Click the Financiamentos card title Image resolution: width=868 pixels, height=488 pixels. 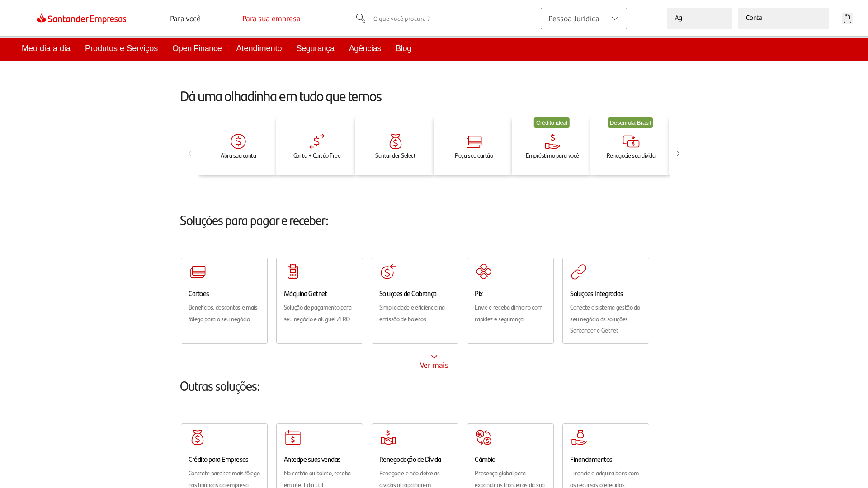click(591, 460)
